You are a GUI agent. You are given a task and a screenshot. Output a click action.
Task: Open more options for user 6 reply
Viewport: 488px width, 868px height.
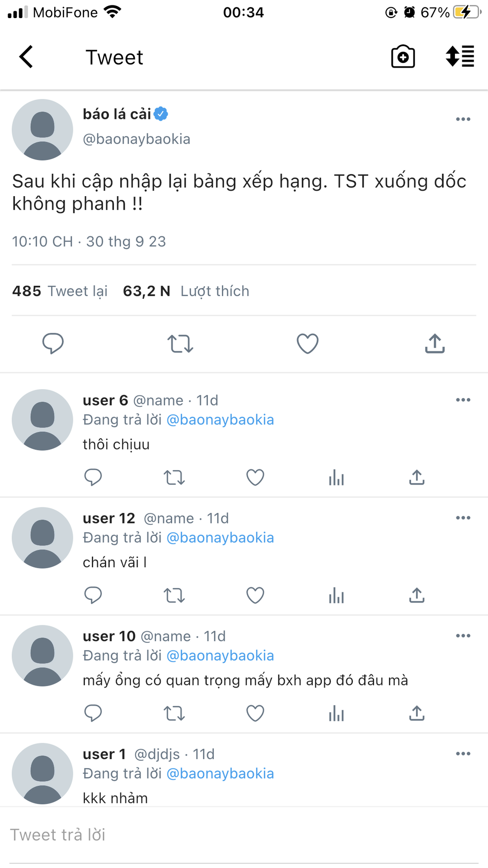coord(463,400)
